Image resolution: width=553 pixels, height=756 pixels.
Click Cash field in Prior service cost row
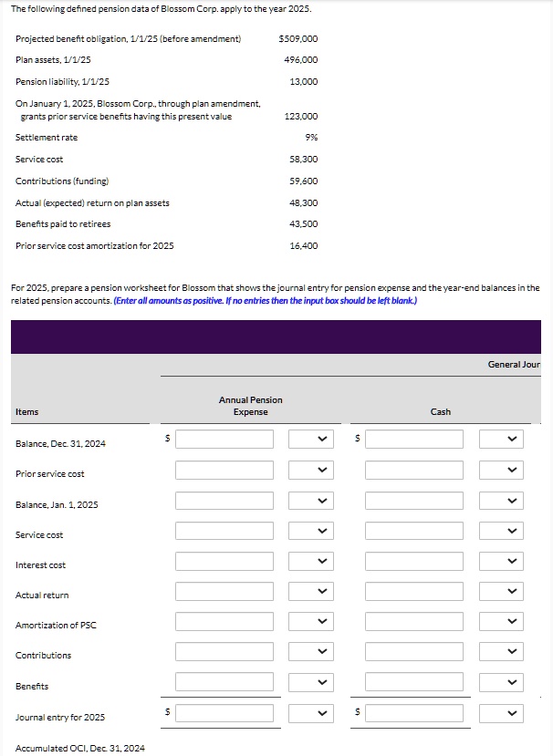tap(414, 470)
